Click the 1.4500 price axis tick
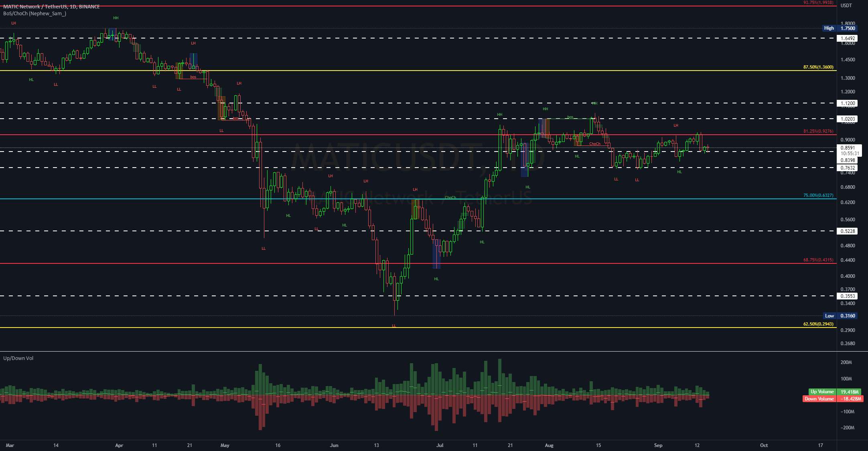This screenshot has height=451, width=868. click(x=848, y=60)
